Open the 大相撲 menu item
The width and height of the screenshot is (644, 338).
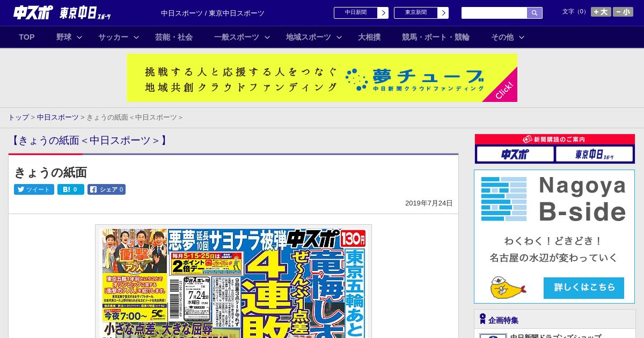(x=369, y=37)
